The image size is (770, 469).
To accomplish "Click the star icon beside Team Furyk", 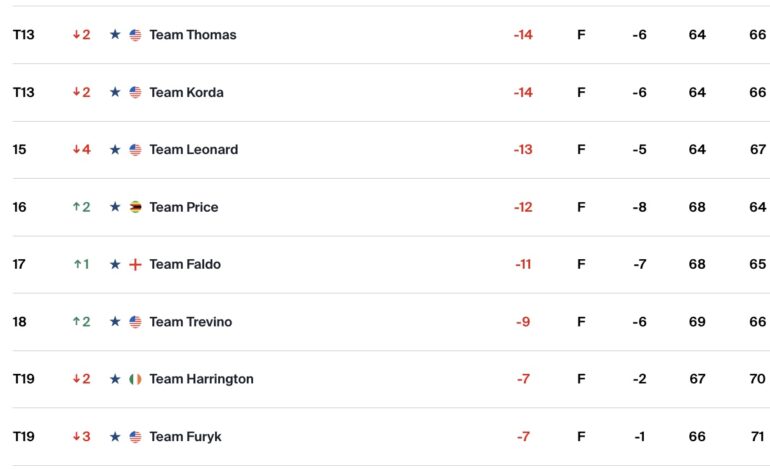I will tap(115, 436).
